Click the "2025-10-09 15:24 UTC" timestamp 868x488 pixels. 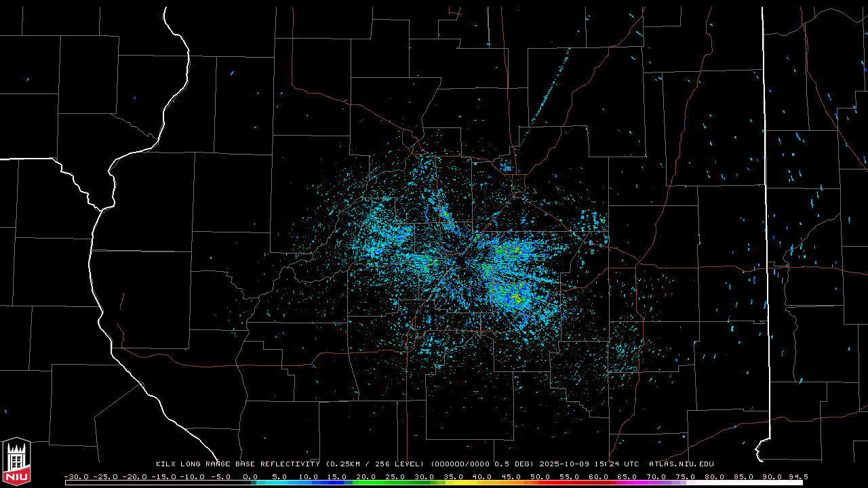coord(589,464)
